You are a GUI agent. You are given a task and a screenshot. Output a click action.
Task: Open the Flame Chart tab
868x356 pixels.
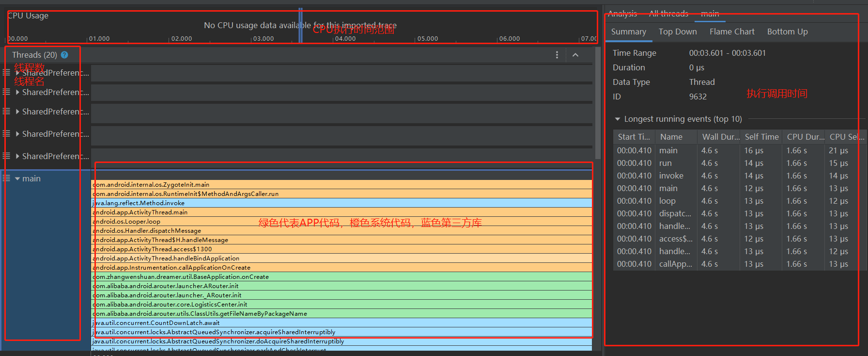[x=732, y=32]
